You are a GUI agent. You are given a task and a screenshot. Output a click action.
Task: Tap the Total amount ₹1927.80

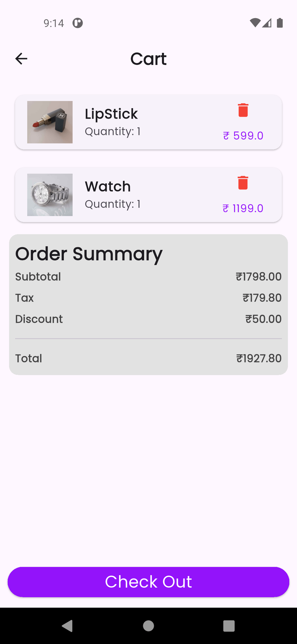(x=259, y=358)
